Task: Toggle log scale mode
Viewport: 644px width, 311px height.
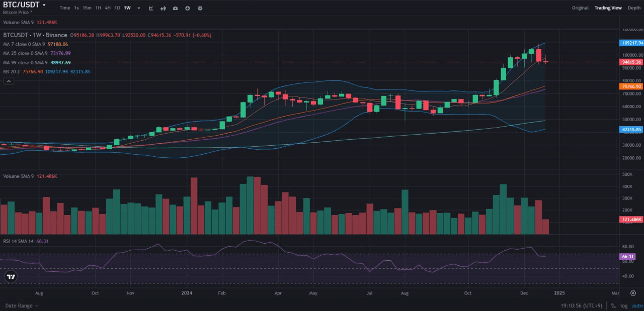Action: pos(624,305)
